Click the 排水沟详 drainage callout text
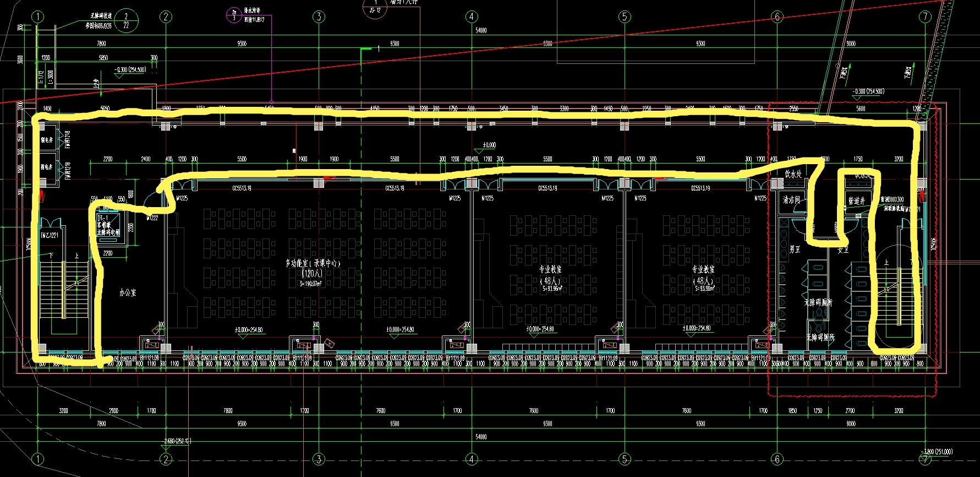980x477 pixels. tap(253, 10)
